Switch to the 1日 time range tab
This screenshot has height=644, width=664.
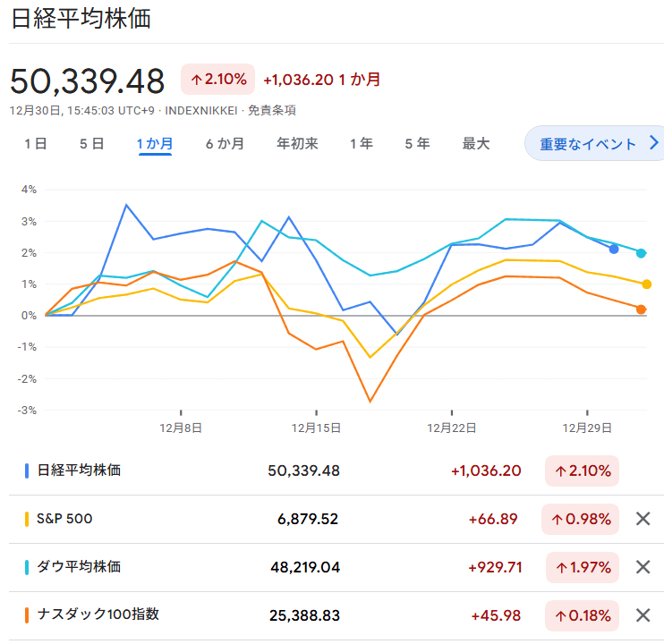click(36, 144)
